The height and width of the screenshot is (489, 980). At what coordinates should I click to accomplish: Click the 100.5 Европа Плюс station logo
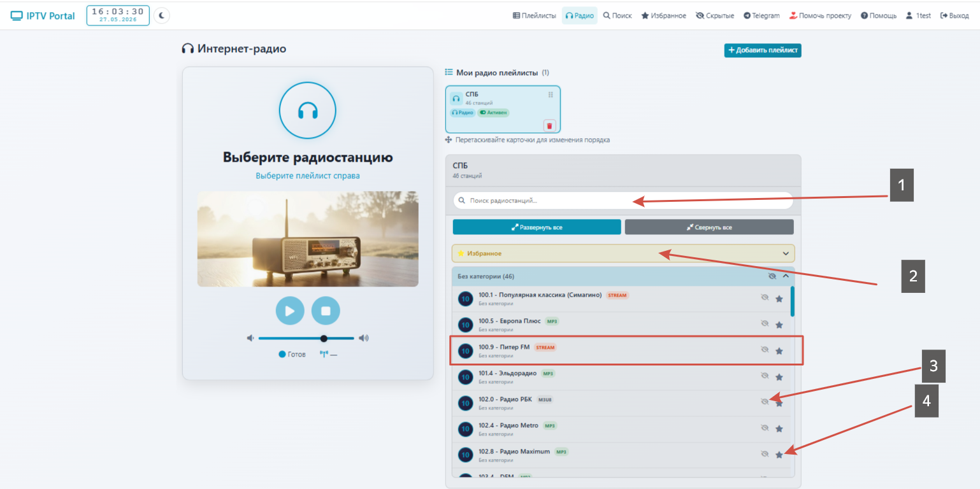pyautogui.click(x=466, y=325)
